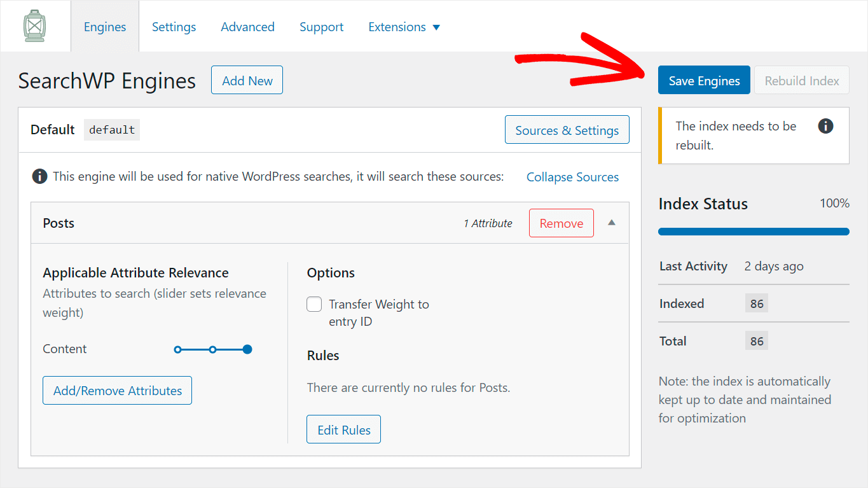The height and width of the screenshot is (488, 868).
Task: Click the Posts source heading
Action: 59,223
